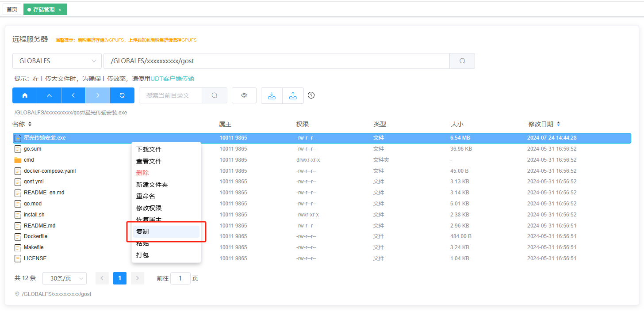Select the go.mod file name
The width and height of the screenshot is (644, 311).
point(33,204)
